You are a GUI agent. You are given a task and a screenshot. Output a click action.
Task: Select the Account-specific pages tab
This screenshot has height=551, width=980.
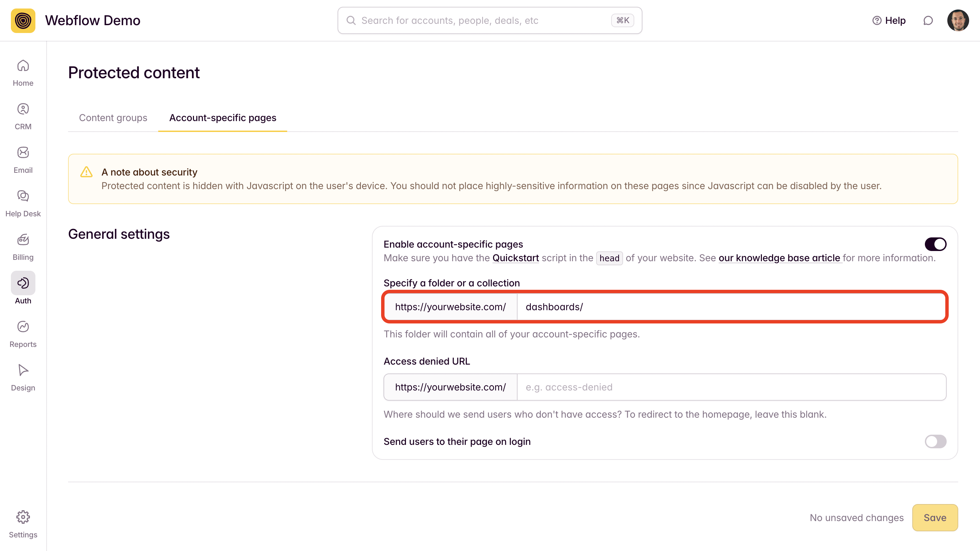pyautogui.click(x=223, y=118)
